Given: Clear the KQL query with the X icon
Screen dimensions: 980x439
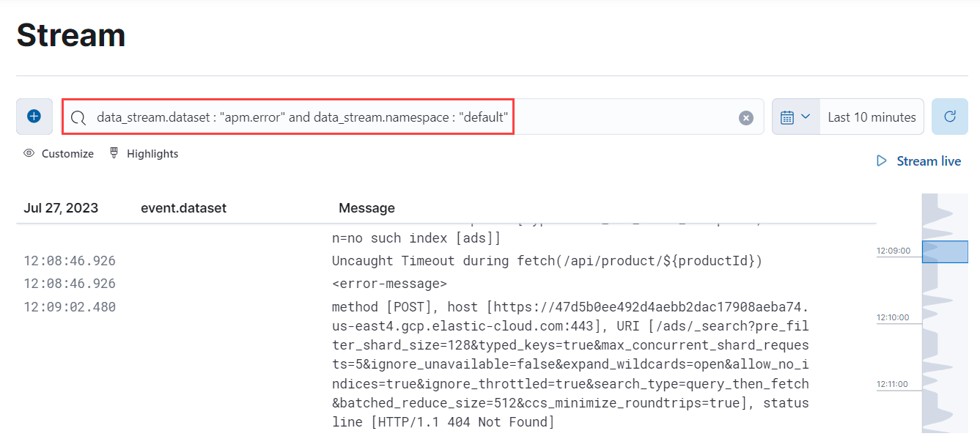Looking at the screenshot, I should (x=746, y=117).
